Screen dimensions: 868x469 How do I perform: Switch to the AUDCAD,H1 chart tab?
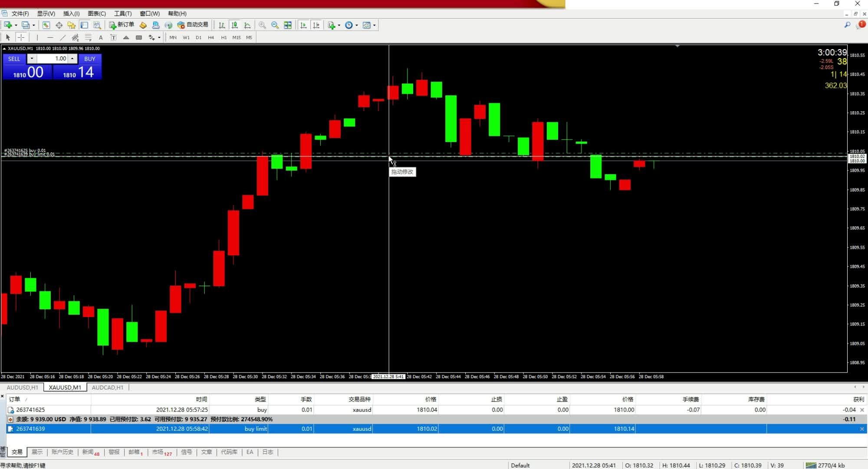(x=107, y=387)
